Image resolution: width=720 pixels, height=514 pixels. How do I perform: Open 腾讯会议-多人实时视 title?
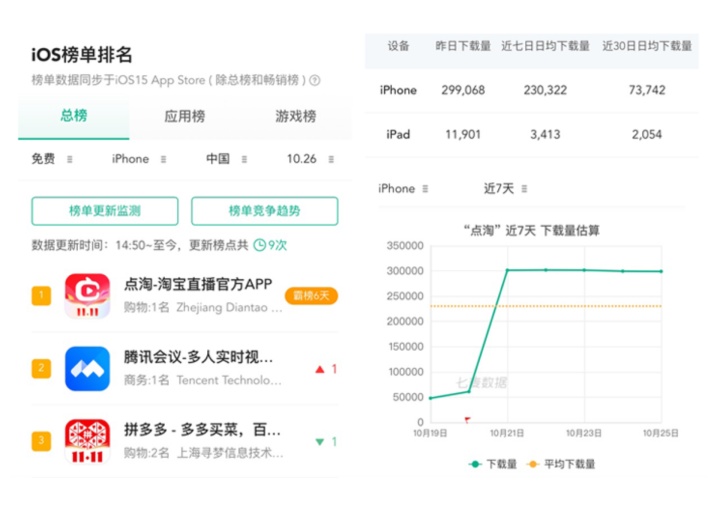coord(198,357)
